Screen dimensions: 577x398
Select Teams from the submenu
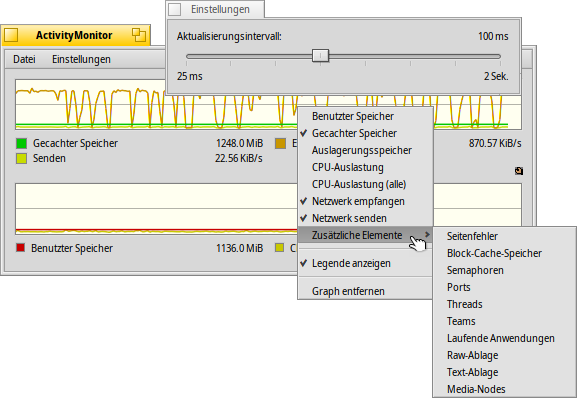point(504,321)
